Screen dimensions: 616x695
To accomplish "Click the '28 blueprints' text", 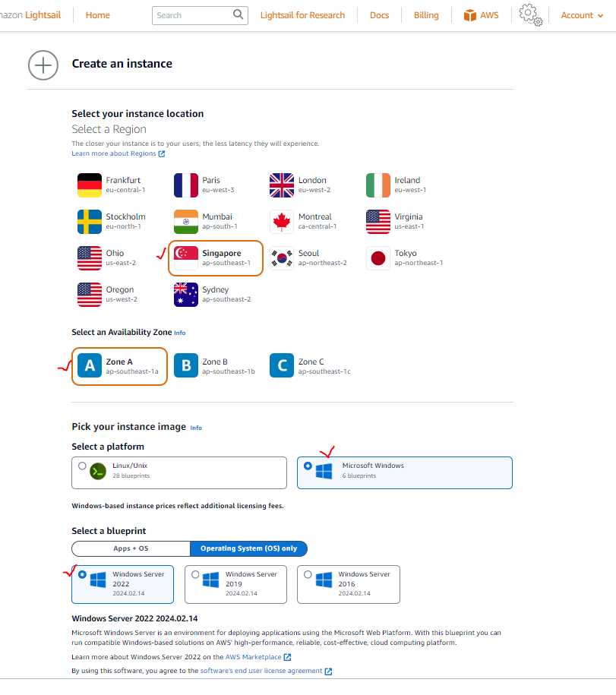I will 131,475.
